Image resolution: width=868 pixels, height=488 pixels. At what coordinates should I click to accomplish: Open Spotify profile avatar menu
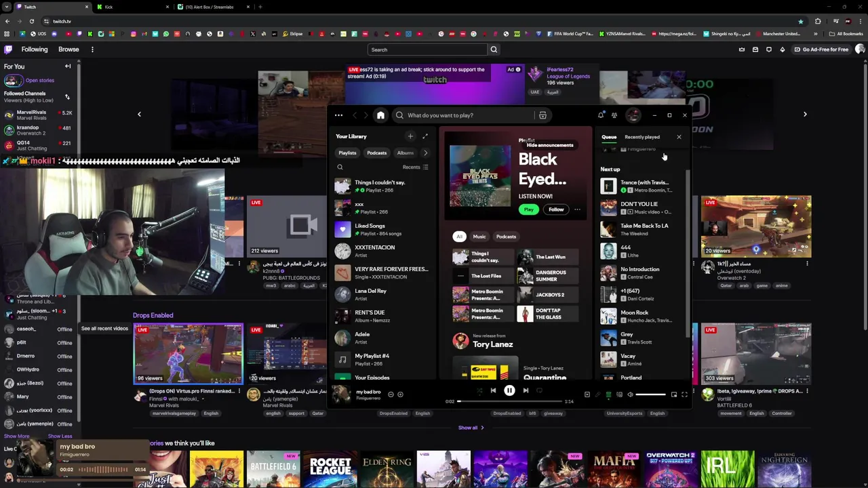pos(633,115)
